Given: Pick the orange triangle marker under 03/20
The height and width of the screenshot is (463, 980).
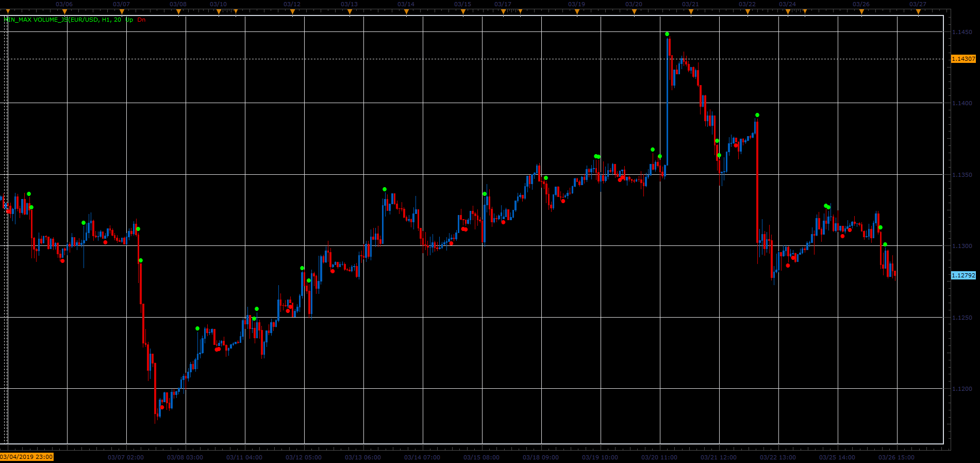Looking at the screenshot, I should pos(634,11).
